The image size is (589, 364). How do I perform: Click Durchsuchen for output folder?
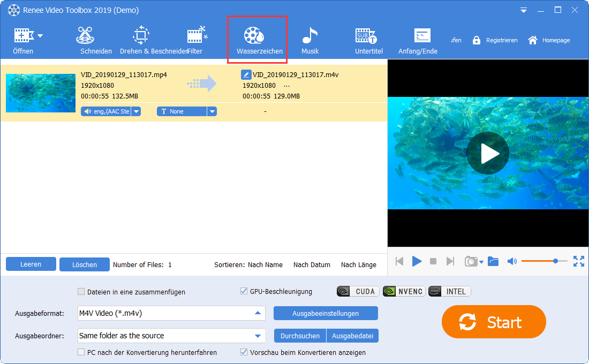point(300,336)
